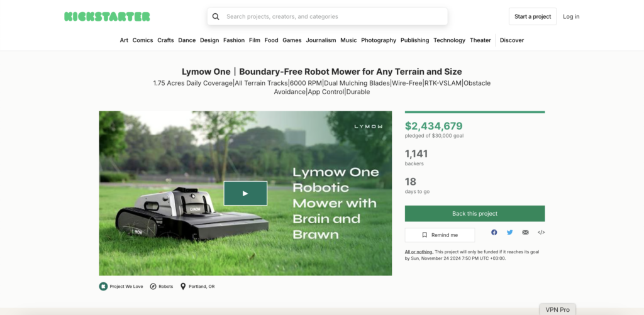Click the Portland location pin icon

[183, 286]
